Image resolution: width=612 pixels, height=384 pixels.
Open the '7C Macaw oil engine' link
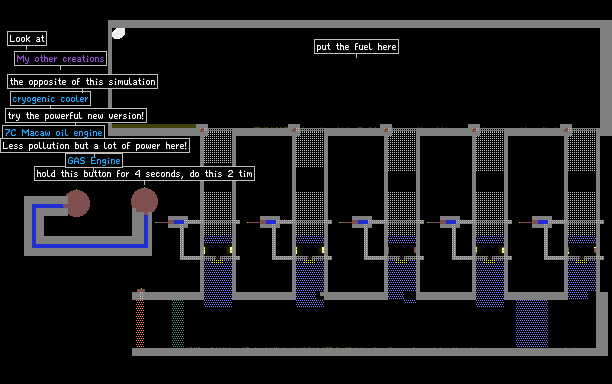point(53,132)
